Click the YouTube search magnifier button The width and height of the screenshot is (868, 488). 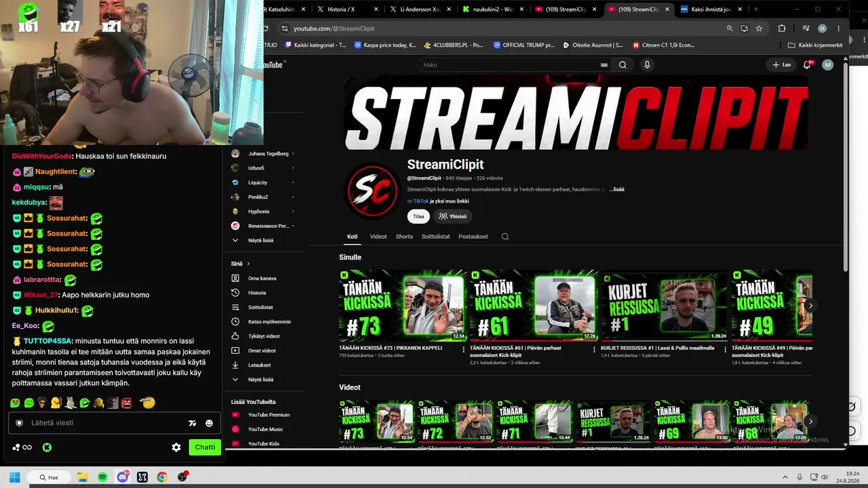coord(623,65)
